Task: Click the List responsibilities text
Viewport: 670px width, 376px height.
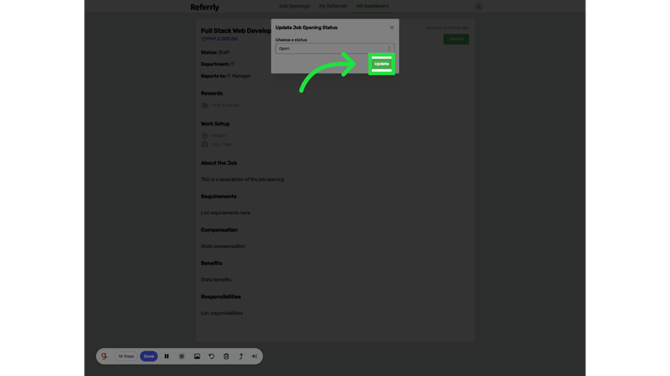Action: [221, 313]
